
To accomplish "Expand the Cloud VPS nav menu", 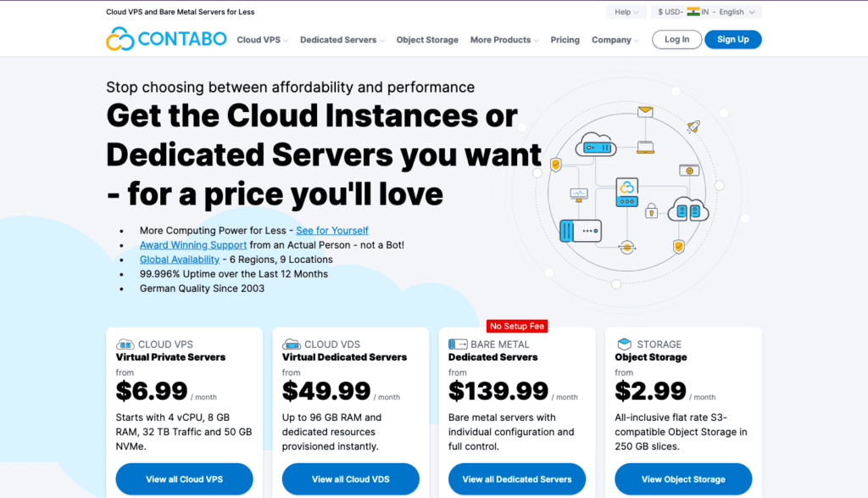I will tap(263, 40).
